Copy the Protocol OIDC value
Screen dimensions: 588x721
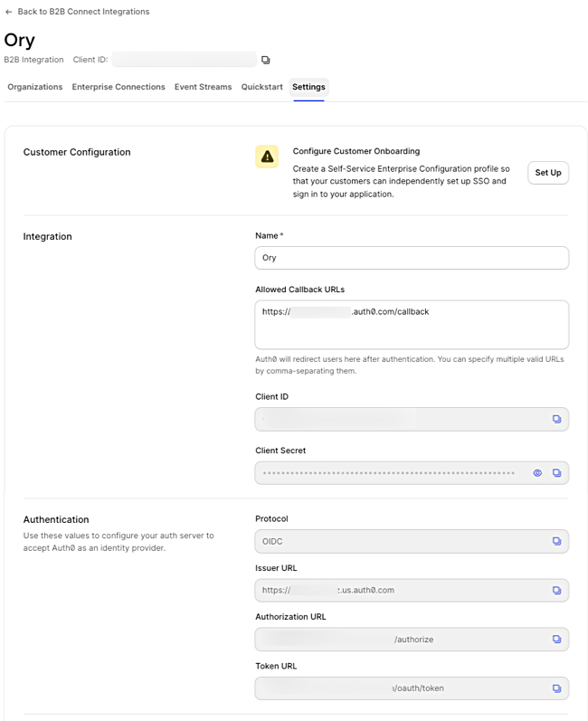click(x=556, y=541)
